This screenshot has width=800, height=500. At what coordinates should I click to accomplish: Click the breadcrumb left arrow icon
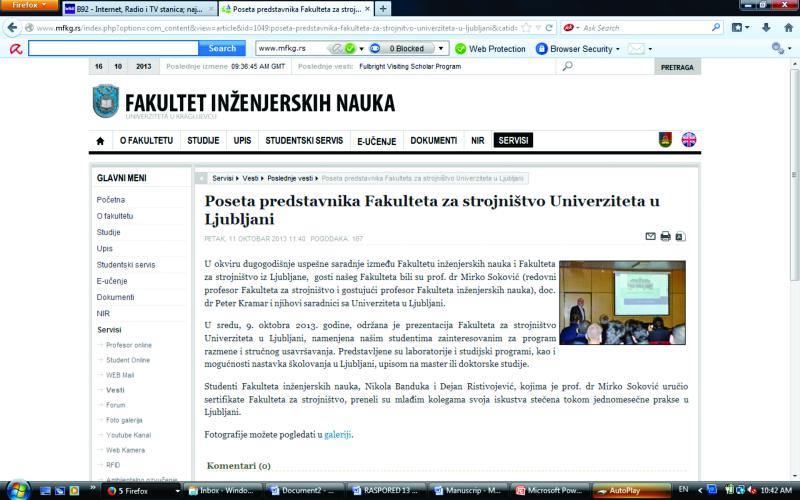point(202,179)
